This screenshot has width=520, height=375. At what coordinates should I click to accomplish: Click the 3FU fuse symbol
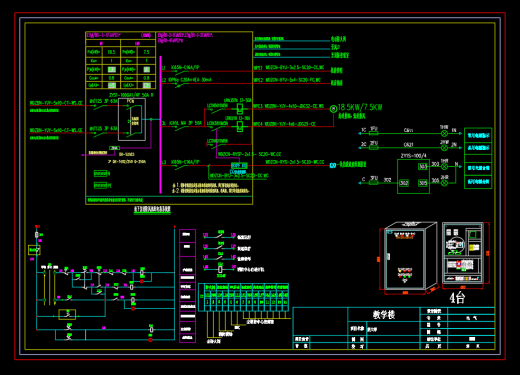point(374,183)
